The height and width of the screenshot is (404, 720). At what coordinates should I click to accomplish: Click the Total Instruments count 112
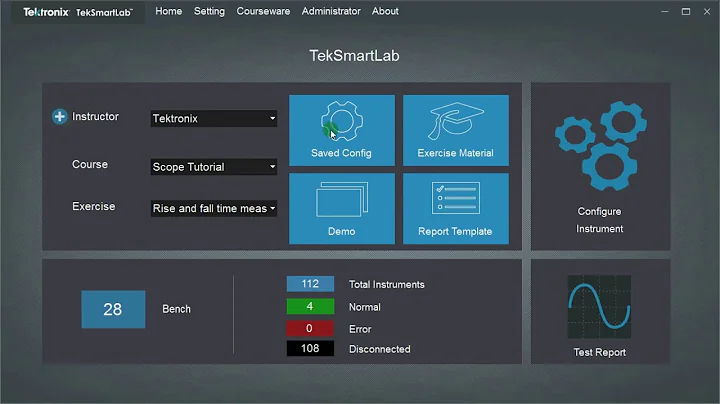(310, 284)
